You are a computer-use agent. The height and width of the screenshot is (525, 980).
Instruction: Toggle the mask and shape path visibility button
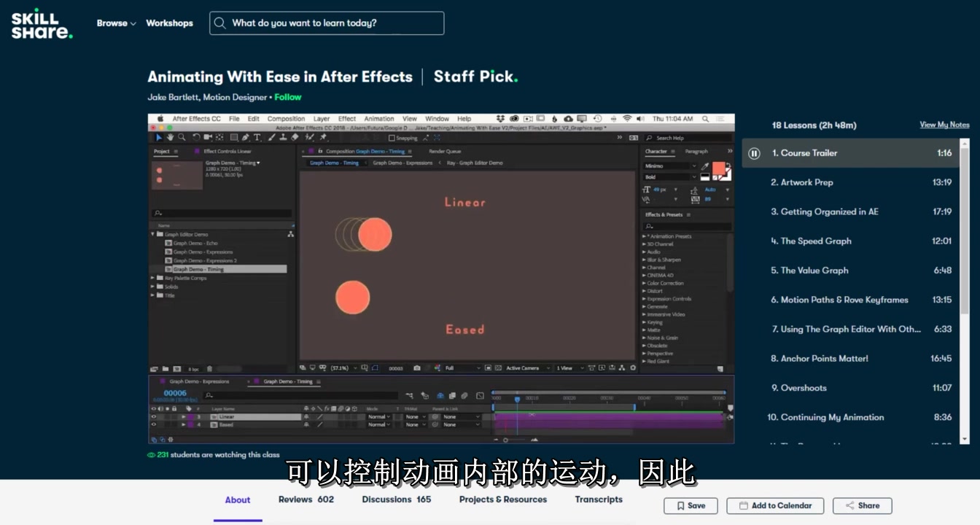(375, 368)
